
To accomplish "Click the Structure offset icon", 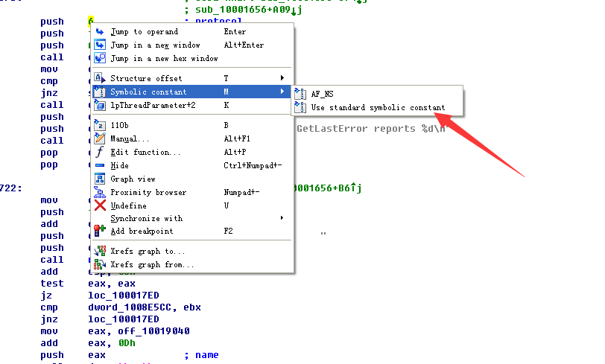I will coord(100,78).
